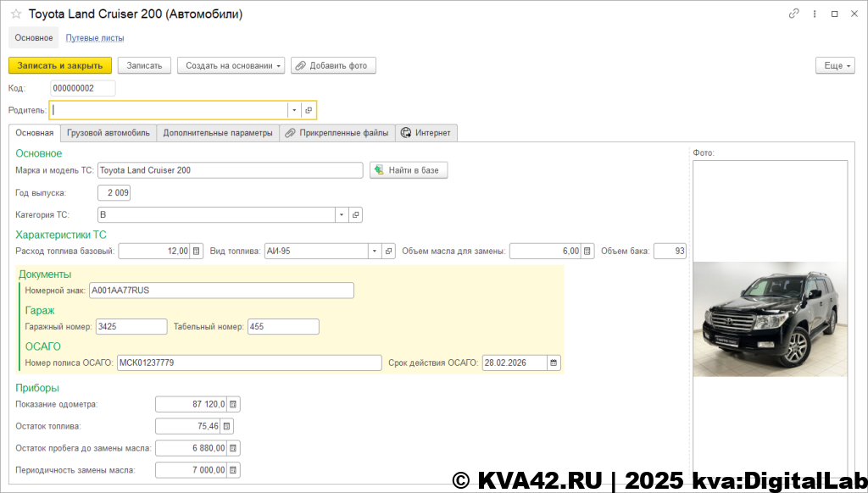Open calendar for OSAGO expiry date
The image size is (868, 493).
click(554, 363)
